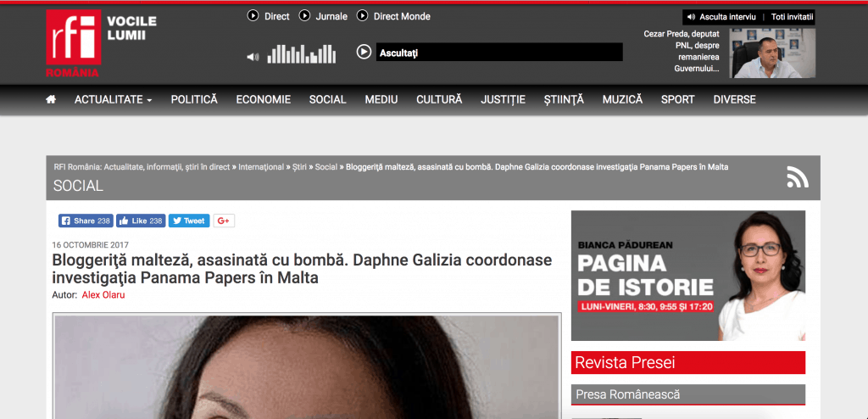The width and height of the screenshot is (868, 419).
Task: Click the home icon in navigation bar
Action: [x=51, y=100]
